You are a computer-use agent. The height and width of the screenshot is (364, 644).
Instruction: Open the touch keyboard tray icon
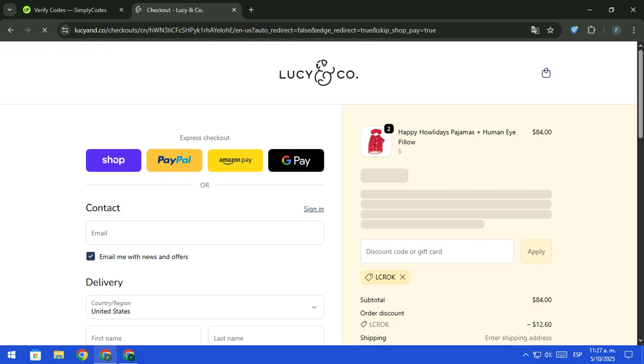[x=562, y=355]
